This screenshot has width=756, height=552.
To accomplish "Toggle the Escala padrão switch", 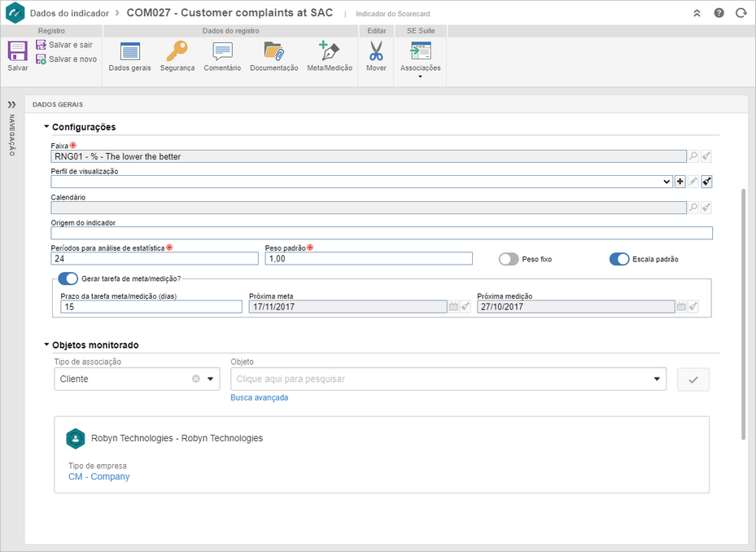I will click(619, 259).
